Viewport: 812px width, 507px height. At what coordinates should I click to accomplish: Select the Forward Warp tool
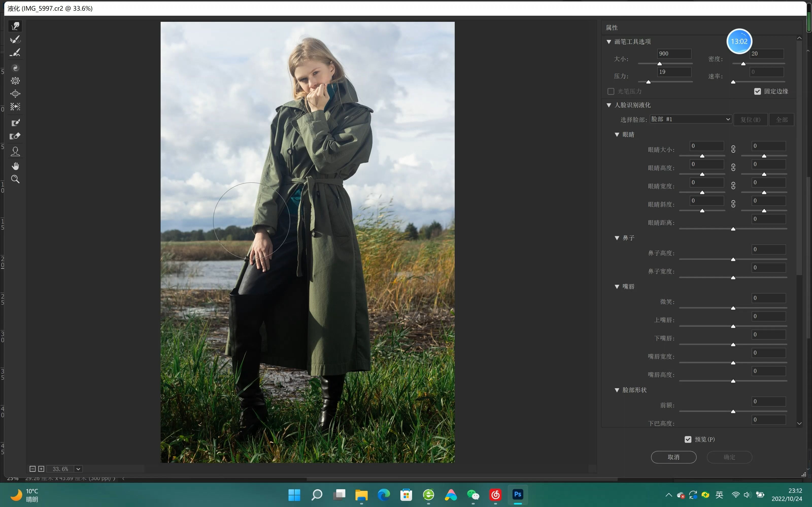point(15,26)
